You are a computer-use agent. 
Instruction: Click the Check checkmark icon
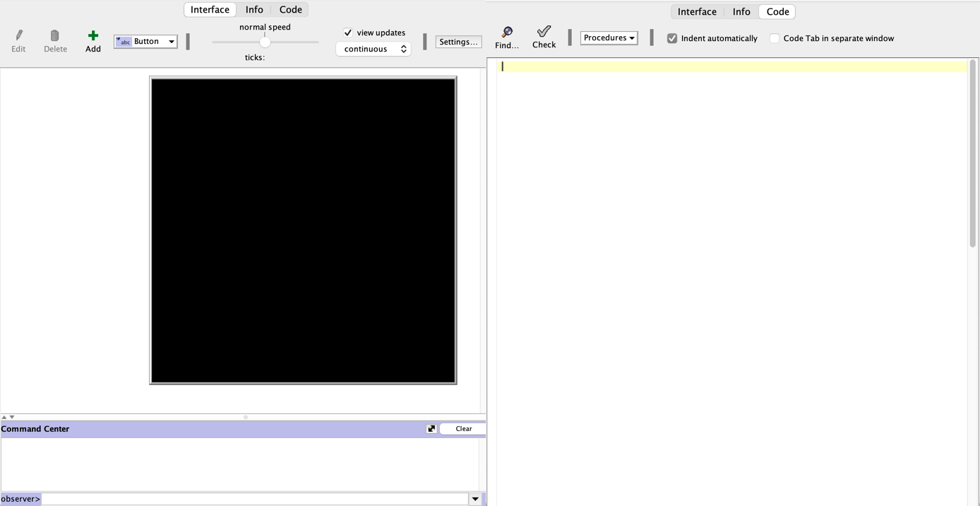(544, 31)
